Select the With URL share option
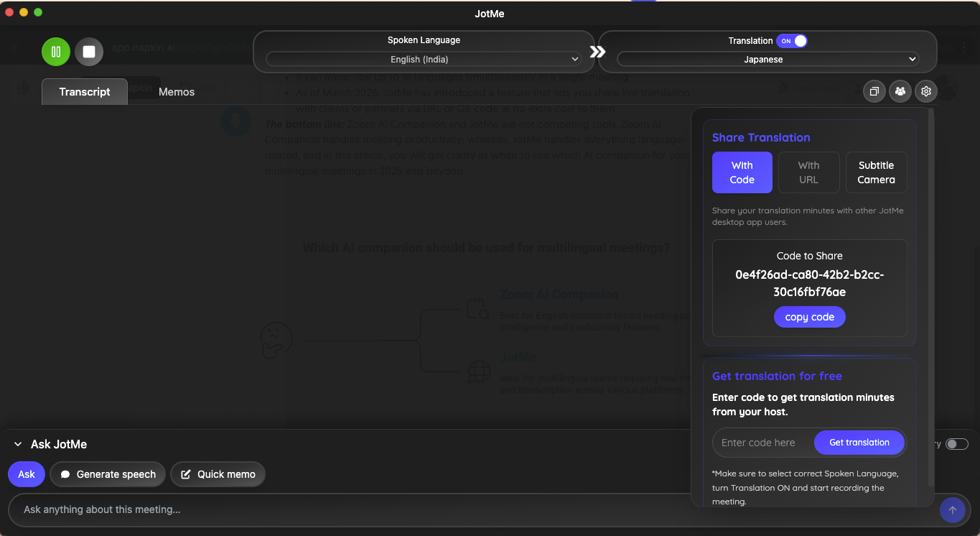The image size is (980, 536). pyautogui.click(x=808, y=172)
